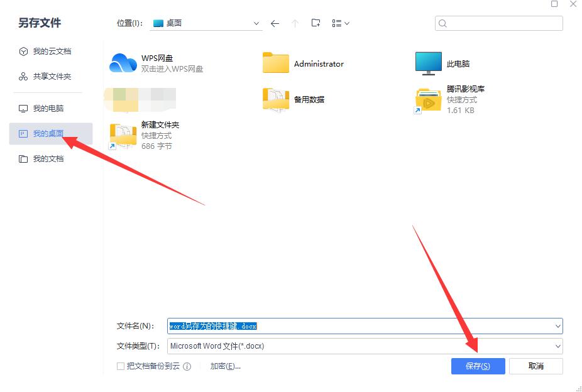582x392 pixels.
Task: Click the back navigation arrow
Action: [x=274, y=23]
